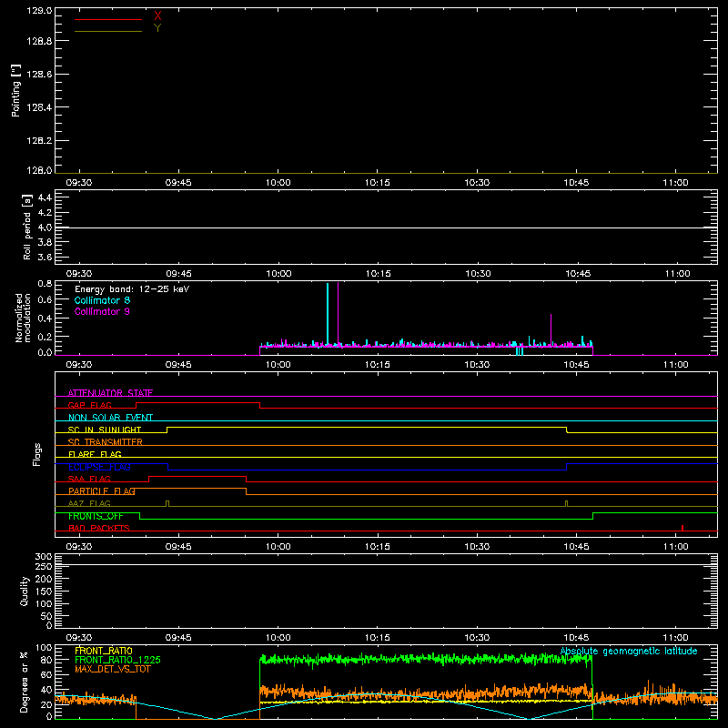The height and width of the screenshot is (728, 728).
Task: Click the Normalized modulation axis title
Action: pos(23,318)
